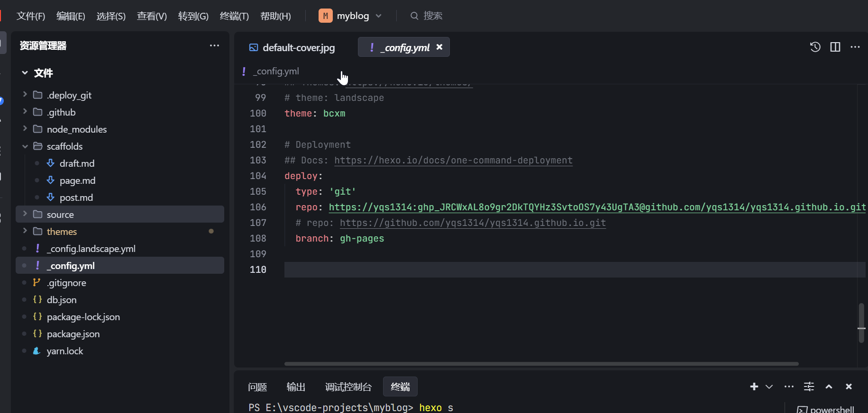Close the _config.yml editor tab
The image size is (868, 413).
[x=439, y=47]
